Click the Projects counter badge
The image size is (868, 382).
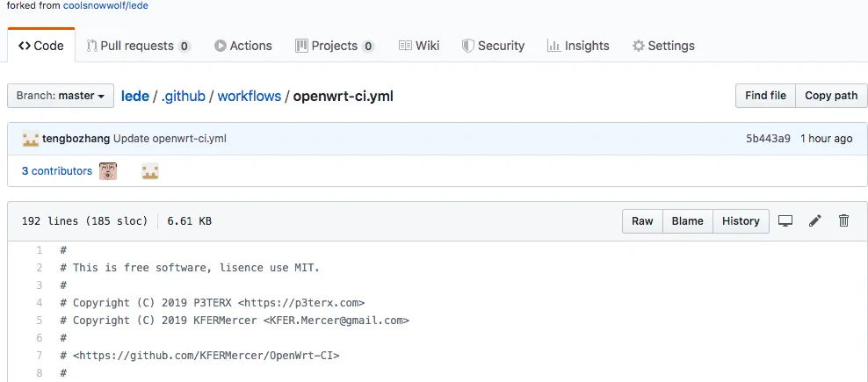[367, 46]
